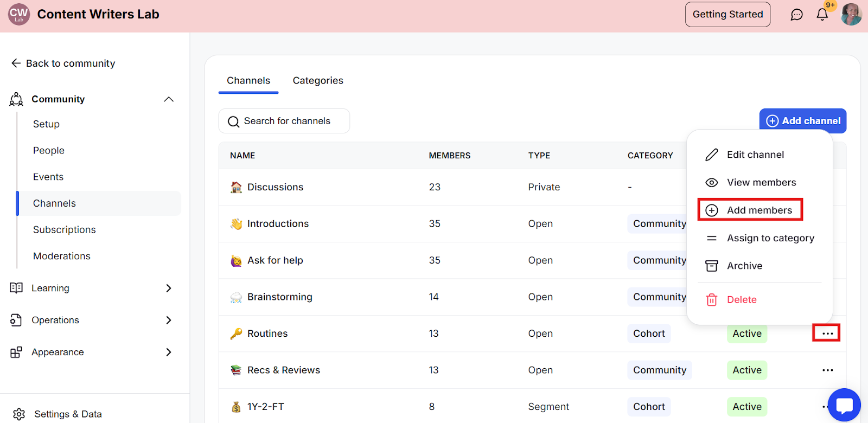
Task: Open the chat messages icon in header
Action: click(x=796, y=15)
